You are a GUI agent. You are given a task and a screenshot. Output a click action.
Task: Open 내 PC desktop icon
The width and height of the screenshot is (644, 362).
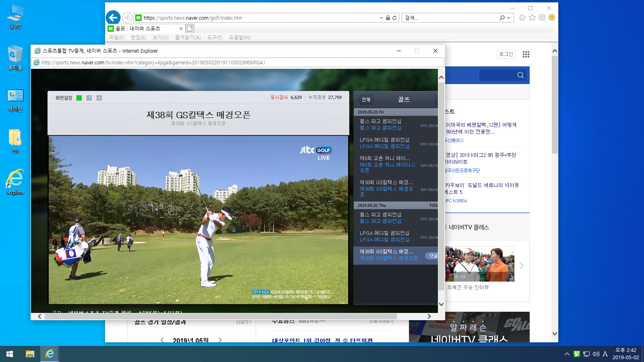click(15, 17)
